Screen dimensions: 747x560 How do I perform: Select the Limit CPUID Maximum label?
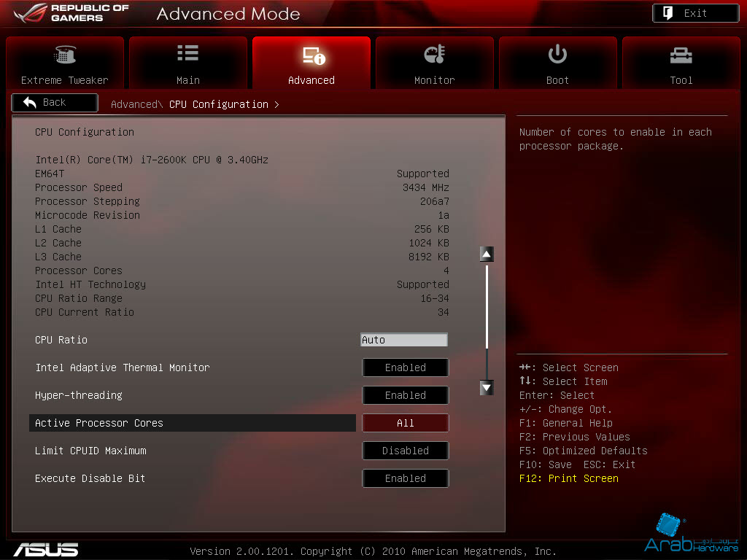pos(90,451)
